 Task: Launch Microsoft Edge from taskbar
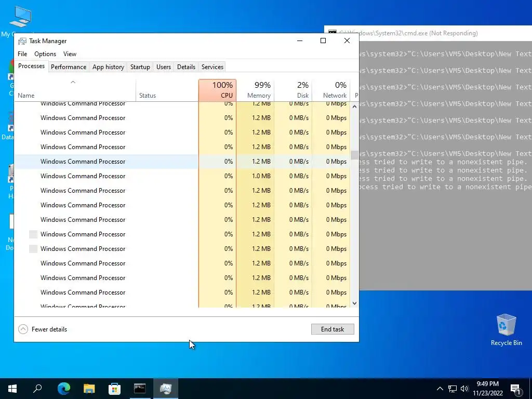(63, 389)
